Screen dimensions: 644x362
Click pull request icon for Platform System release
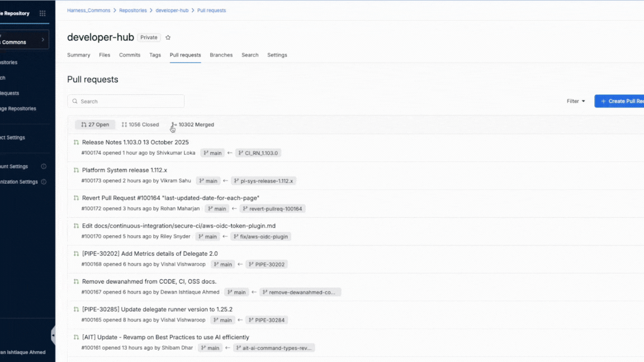click(76, 170)
